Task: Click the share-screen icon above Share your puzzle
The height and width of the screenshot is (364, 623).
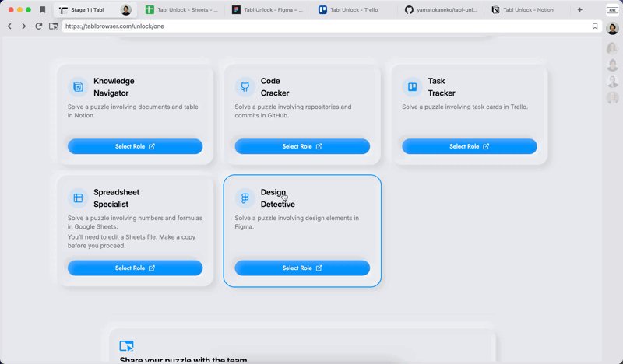Action: pos(126,346)
